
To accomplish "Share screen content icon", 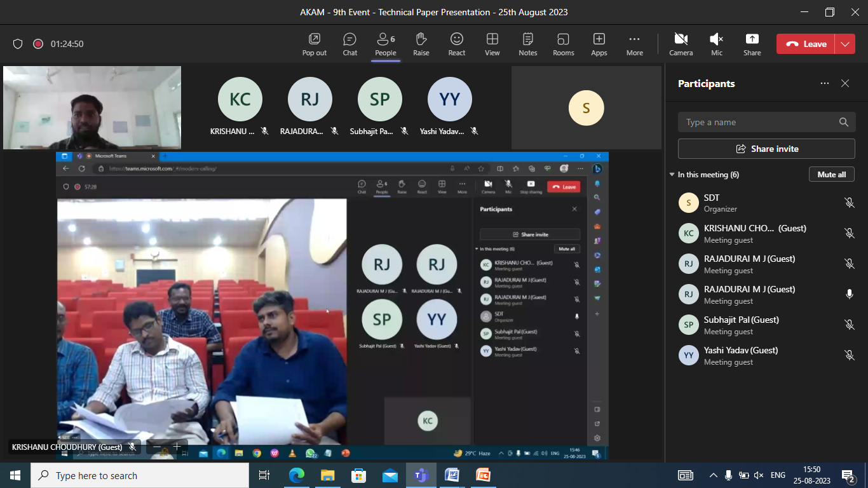I will click(x=752, y=44).
